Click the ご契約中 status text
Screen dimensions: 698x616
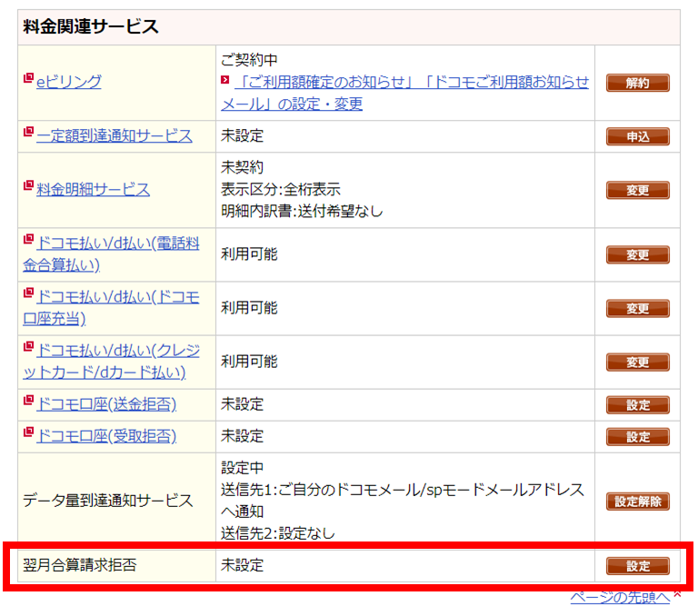249,60
